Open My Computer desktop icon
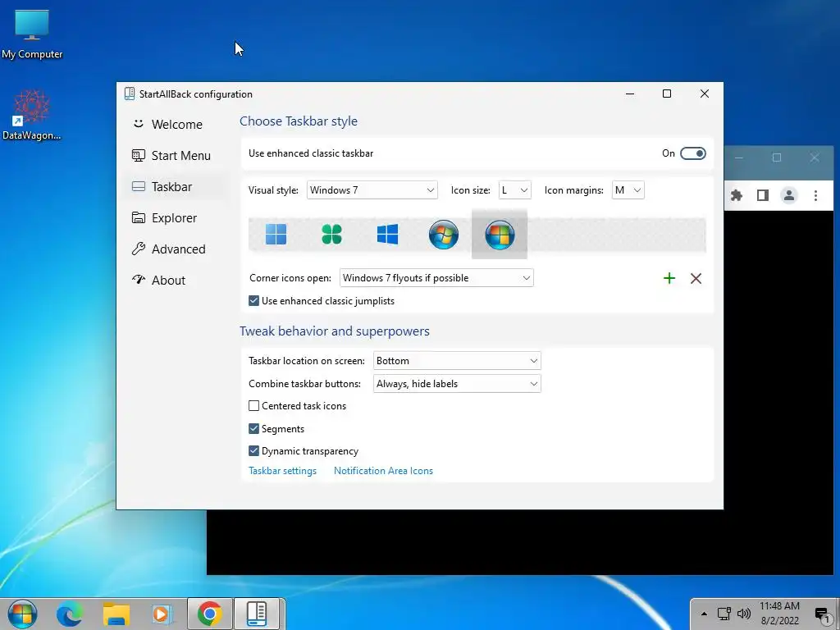The image size is (840, 630). point(32,34)
